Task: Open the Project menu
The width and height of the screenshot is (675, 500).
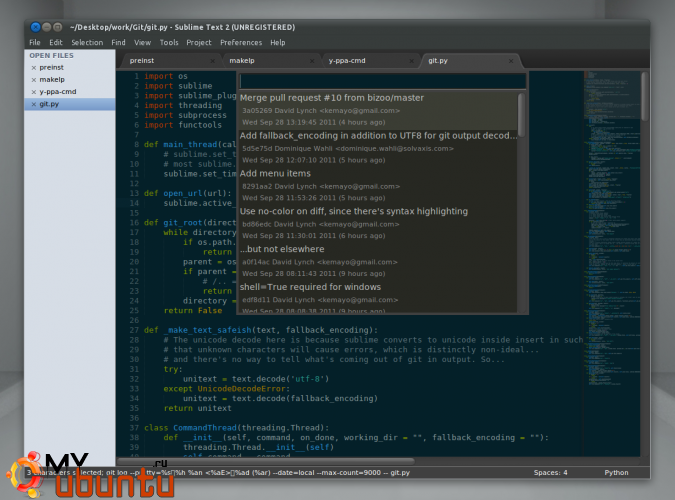Action: 199,43
